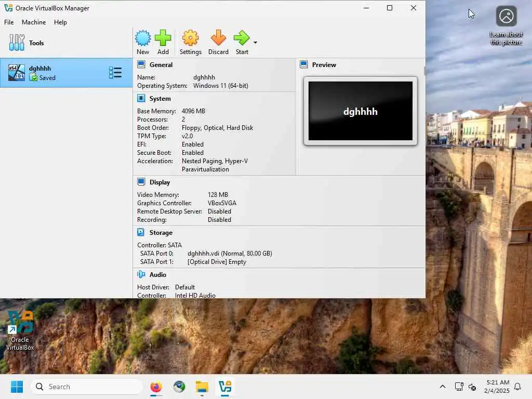The image size is (532, 399).
Task: Open the System settings heading link
Action: (160, 99)
